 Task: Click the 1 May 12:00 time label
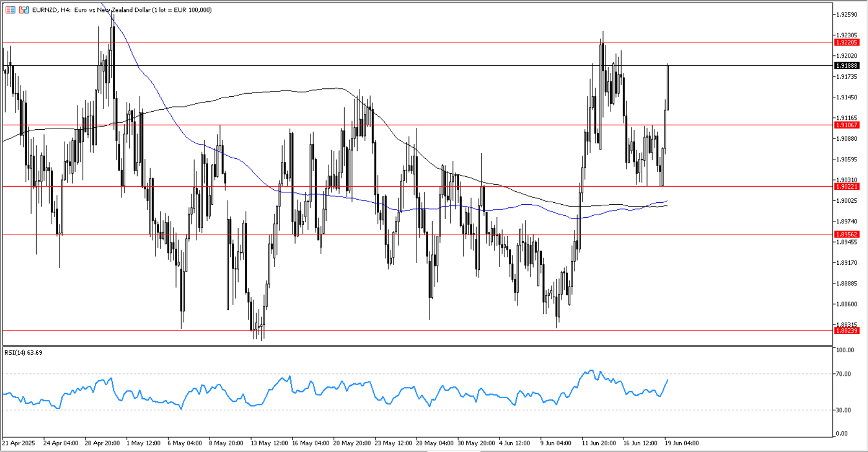pos(144,443)
